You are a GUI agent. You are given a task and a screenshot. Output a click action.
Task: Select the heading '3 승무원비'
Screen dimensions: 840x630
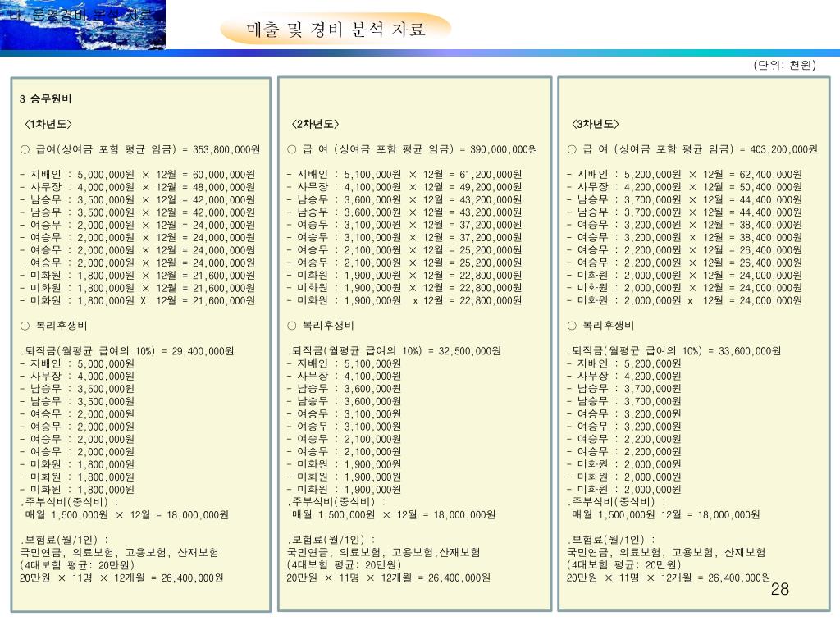[46, 98]
